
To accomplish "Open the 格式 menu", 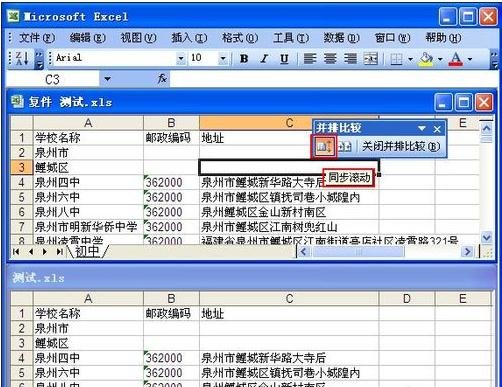I will 240,38.
